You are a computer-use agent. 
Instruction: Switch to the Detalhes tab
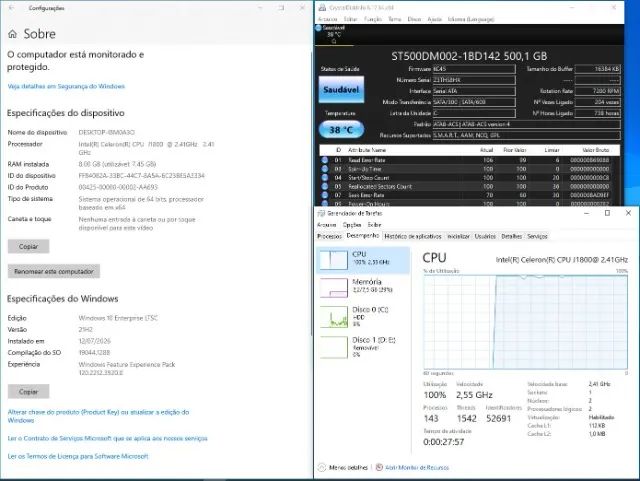(x=511, y=236)
